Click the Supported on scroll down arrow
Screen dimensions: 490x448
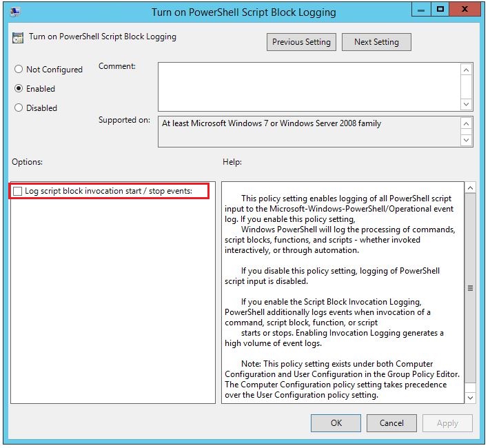[467, 140]
